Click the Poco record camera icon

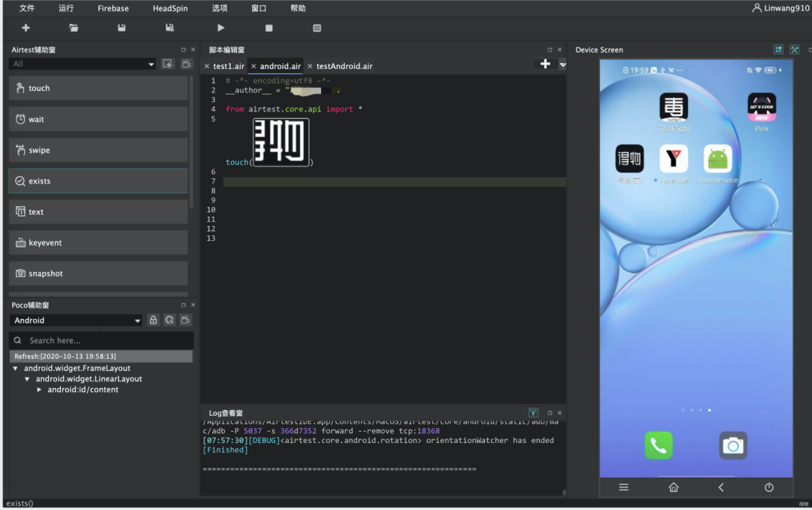coord(186,320)
